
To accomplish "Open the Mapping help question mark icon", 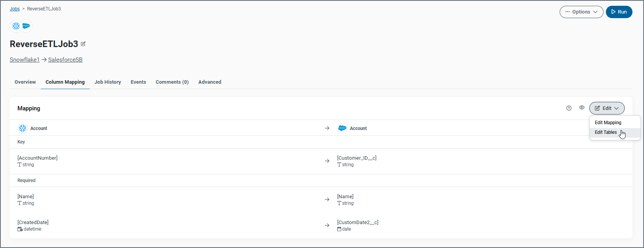I will click(x=569, y=108).
